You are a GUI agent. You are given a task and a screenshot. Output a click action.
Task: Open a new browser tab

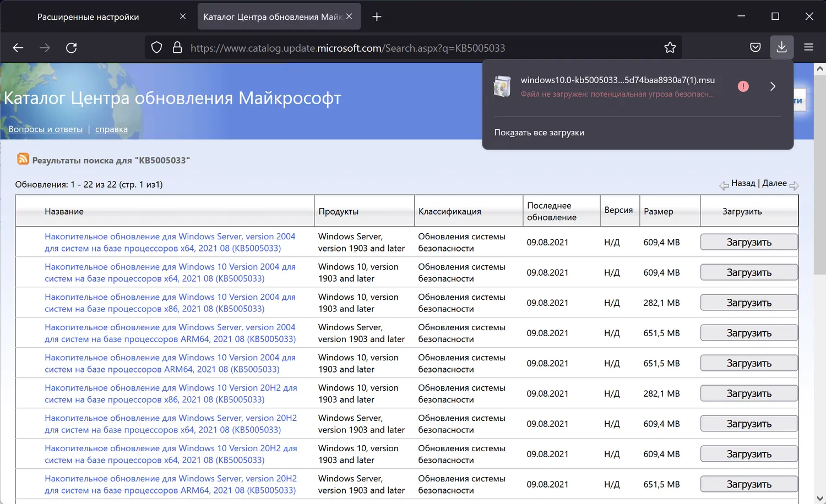point(377,17)
